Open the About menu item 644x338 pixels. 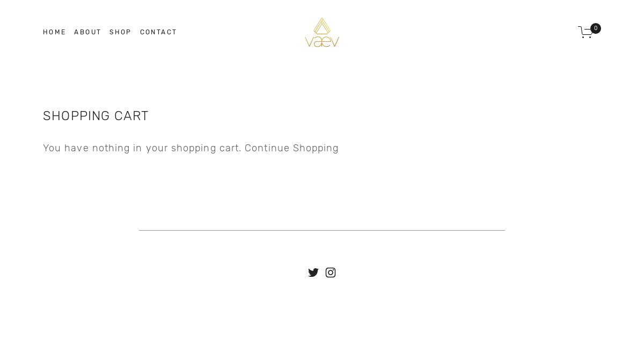point(87,32)
